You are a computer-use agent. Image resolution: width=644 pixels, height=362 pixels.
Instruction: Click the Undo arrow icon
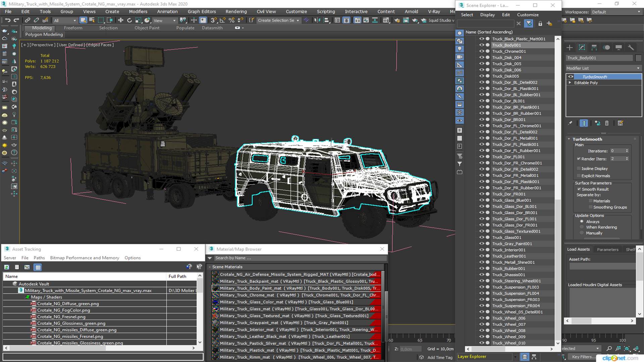[x=8, y=20]
